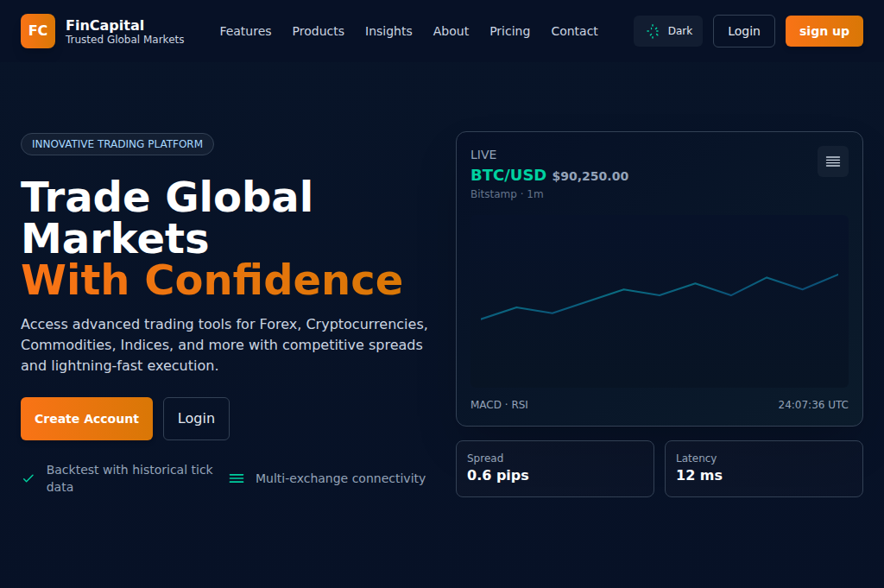Navigate to the Pricing page
Screen dimensions: 884x588
pos(509,31)
